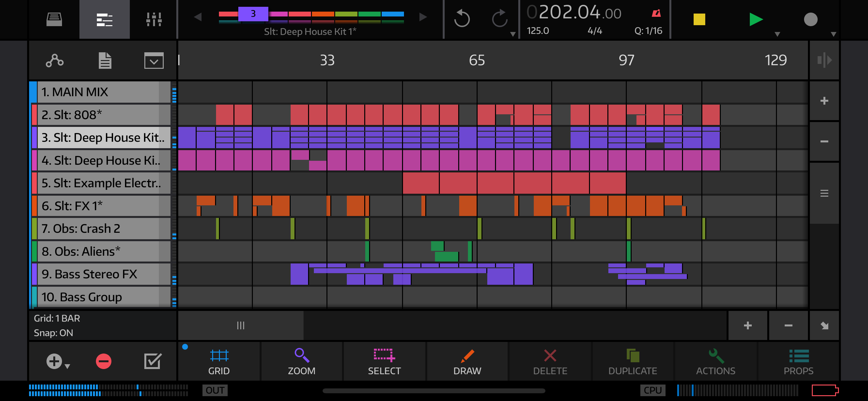Select the 8. Obs: Aliens* track
This screenshot has height=401, width=868.
(x=104, y=252)
